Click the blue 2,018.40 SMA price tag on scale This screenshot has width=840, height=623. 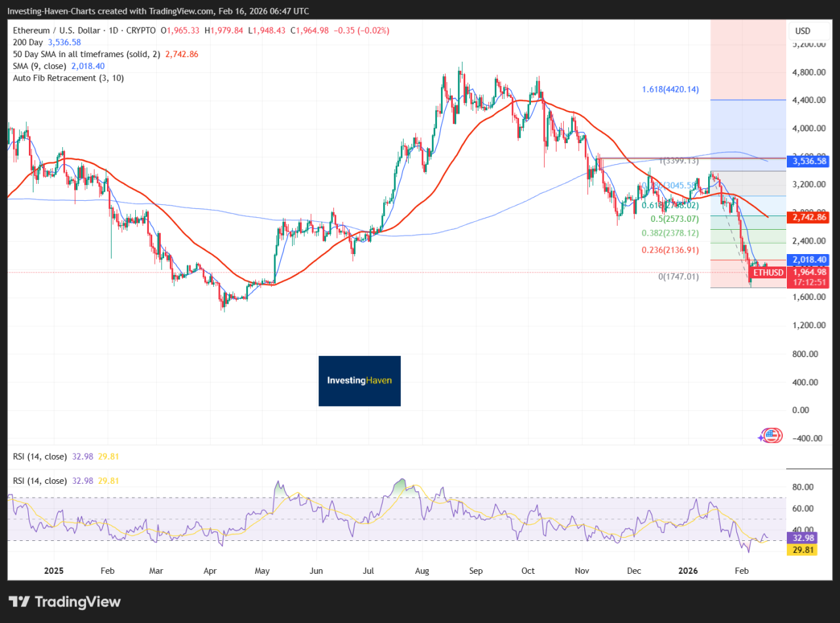pos(807,259)
